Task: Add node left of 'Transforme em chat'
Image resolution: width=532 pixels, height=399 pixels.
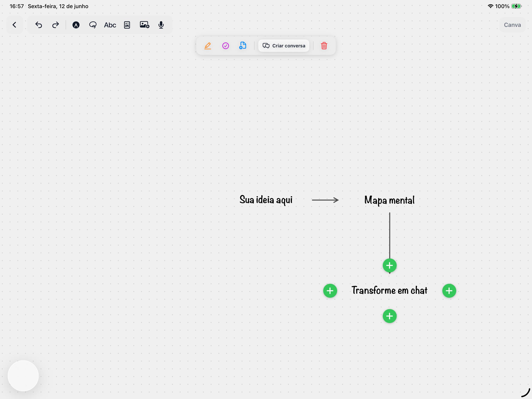Action: 330,291
